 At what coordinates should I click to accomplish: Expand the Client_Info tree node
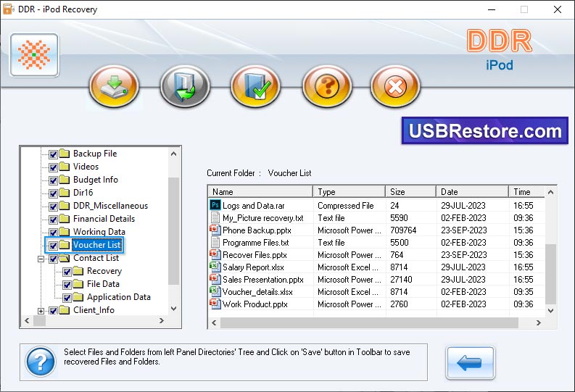point(41,311)
